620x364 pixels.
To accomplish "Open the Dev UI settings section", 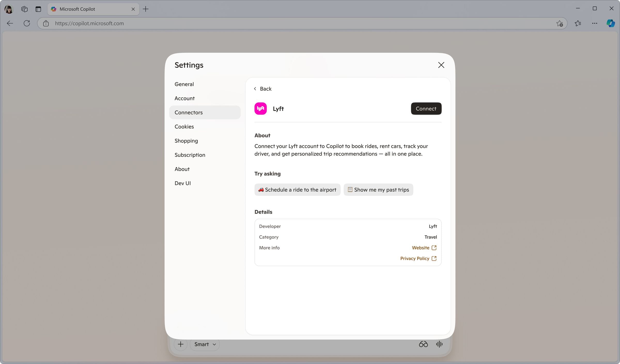I will [205, 183].
